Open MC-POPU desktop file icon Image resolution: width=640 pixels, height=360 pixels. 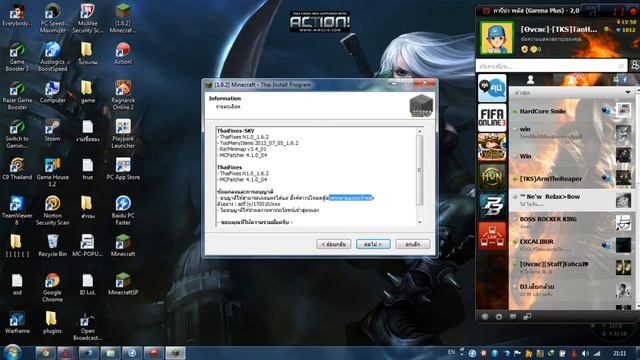click(87, 245)
